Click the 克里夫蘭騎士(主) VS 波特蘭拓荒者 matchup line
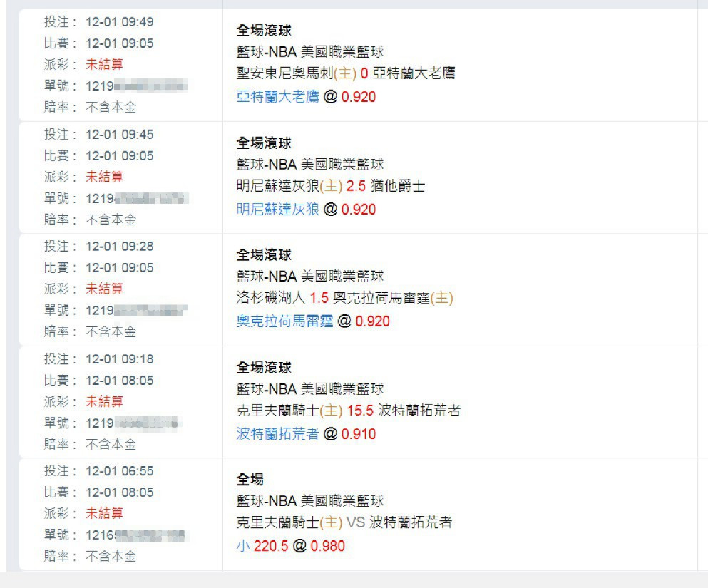 344,522
